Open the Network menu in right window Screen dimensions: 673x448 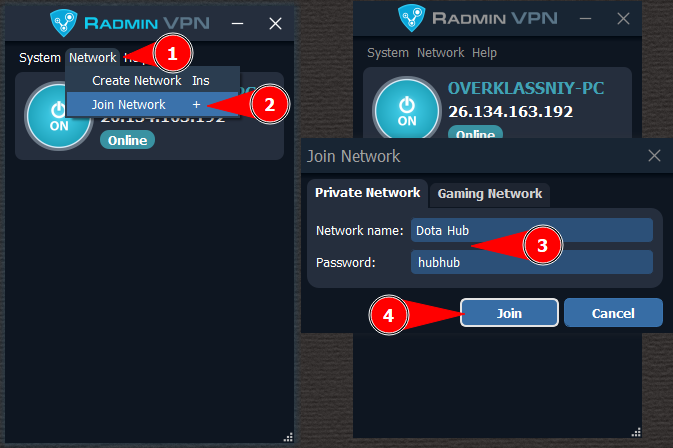click(440, 53)
